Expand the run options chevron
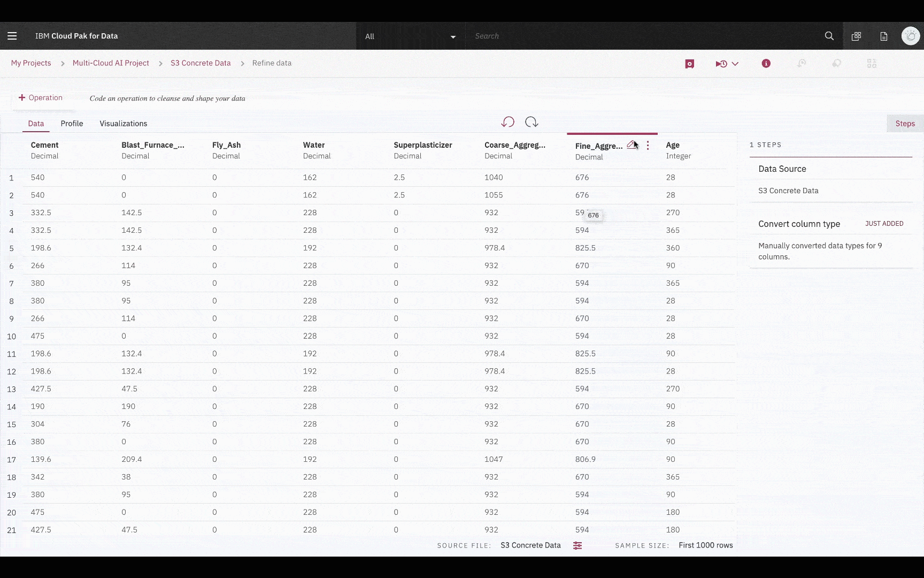 point(735,64)
